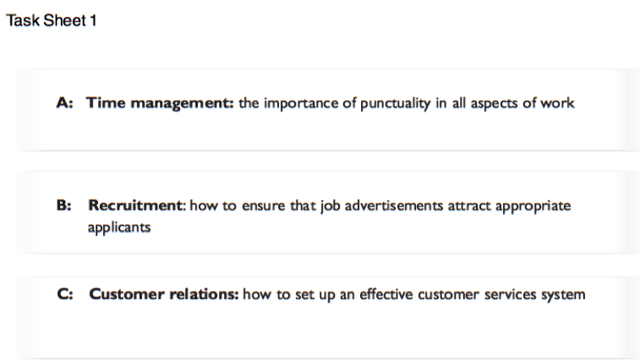Image resolution: width=640 pixels, height=364 pixels.
Task: Click the bold "Time management:" label
Action: 161,103
